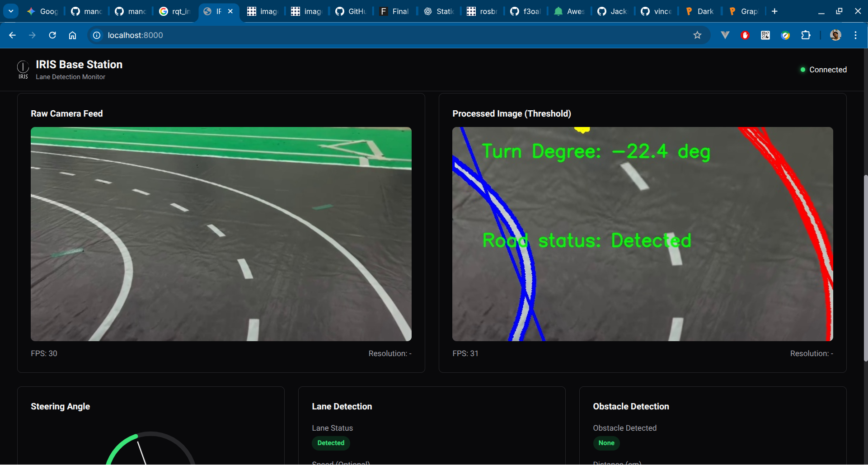Click the Processed Image threshold view
868x465 pixels.
point(643,234)
